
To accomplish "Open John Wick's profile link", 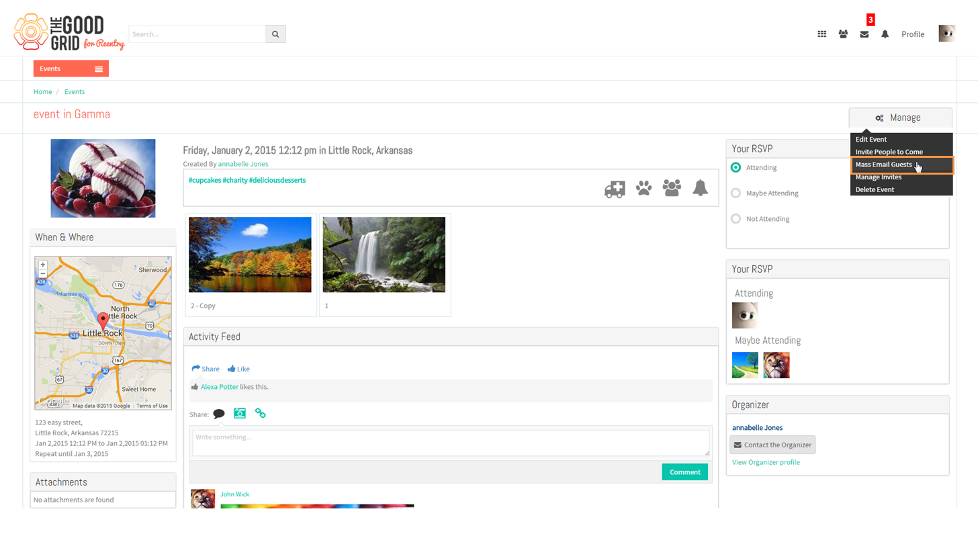I will pyautogui.click(x=234, y=494).
